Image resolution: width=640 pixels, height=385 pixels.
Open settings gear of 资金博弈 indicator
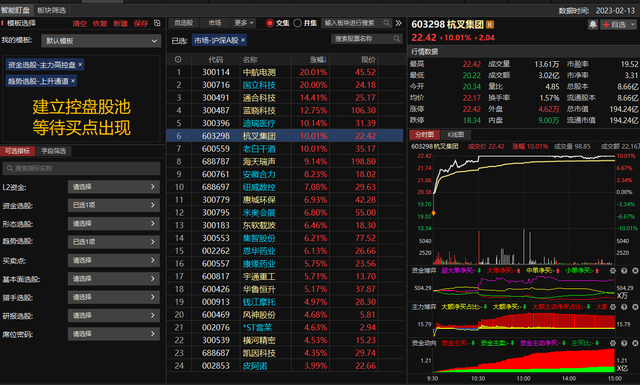coord(613,271)
